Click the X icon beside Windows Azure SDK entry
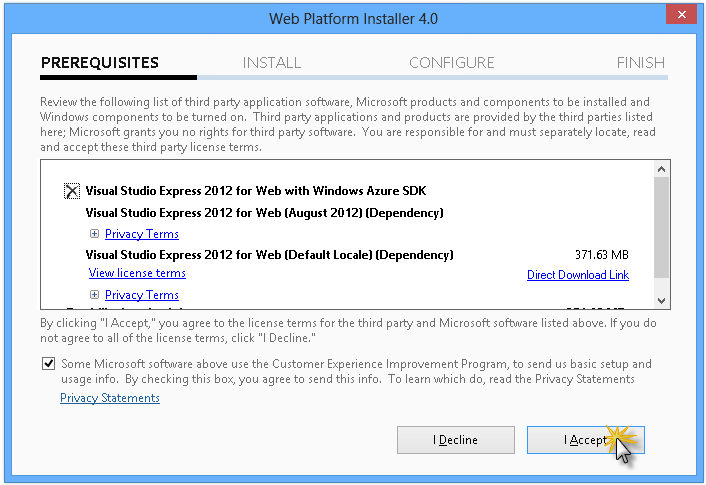 [72, 191]
